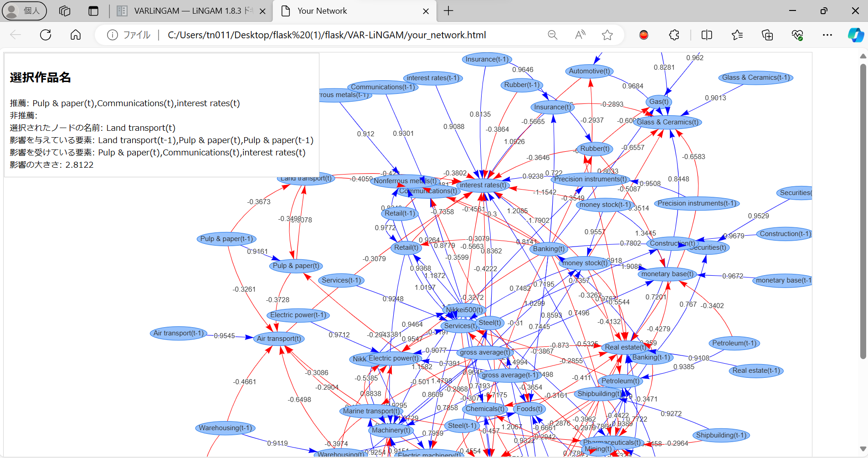The height and width of the screenshot is (458, 868).
Task: Click the home icon
Action: coord(75,35)
